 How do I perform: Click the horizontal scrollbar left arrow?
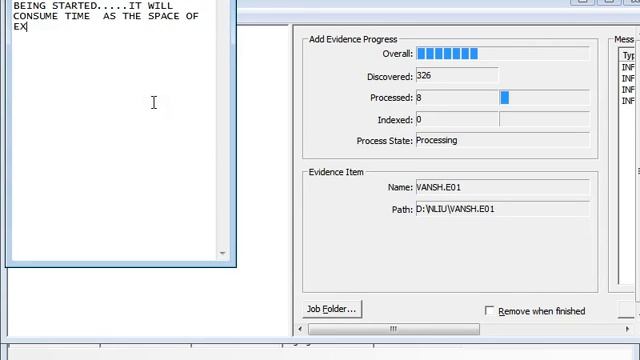[x=300, y=329]
